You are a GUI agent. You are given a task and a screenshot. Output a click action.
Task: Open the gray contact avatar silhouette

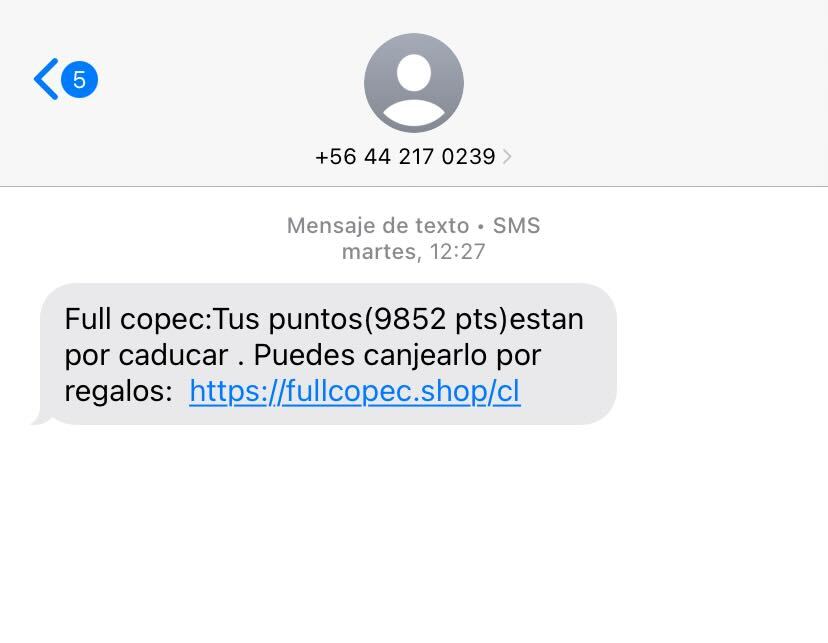point(414,83)
